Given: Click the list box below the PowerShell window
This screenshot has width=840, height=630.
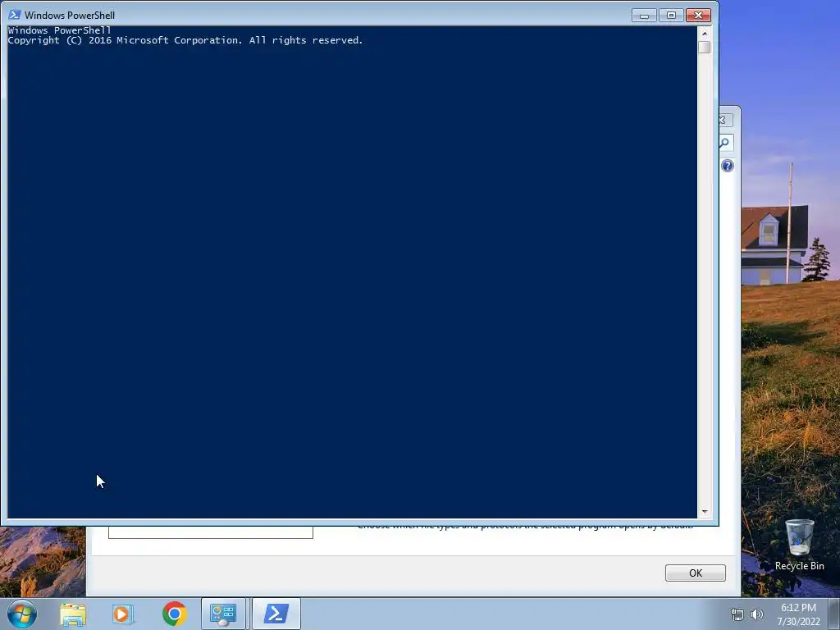Looking at the screenshot, I should pyautogui.click(x=211, y=532).
